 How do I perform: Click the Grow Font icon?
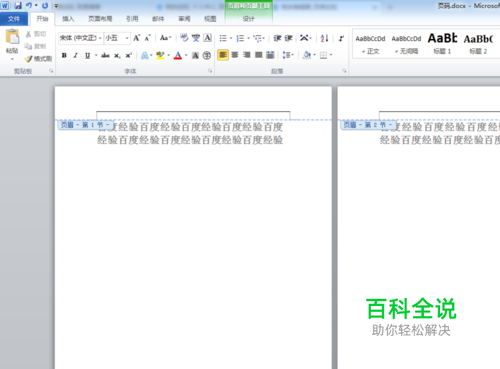coord(137,38)
